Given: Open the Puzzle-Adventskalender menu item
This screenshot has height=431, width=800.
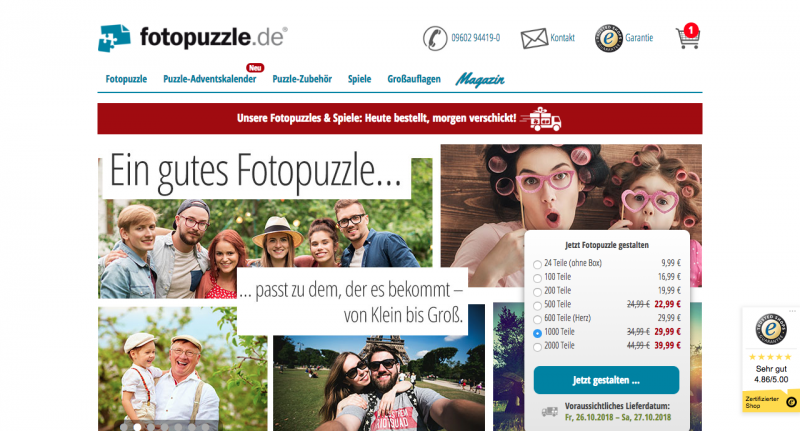Looking at the screenshot, I should pyautogui.click(x=210, y=79).
